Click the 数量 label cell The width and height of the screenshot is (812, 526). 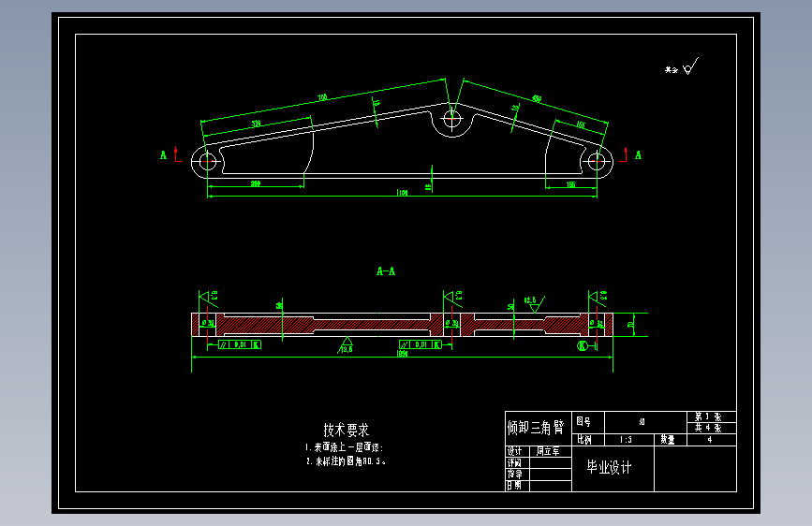[668, 440]
